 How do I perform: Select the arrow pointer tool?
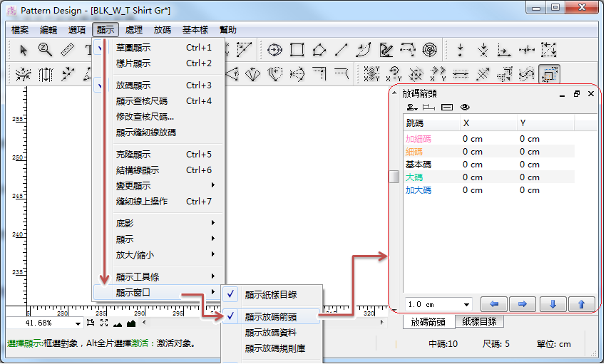pyautogui.click(x=24, y=50)
